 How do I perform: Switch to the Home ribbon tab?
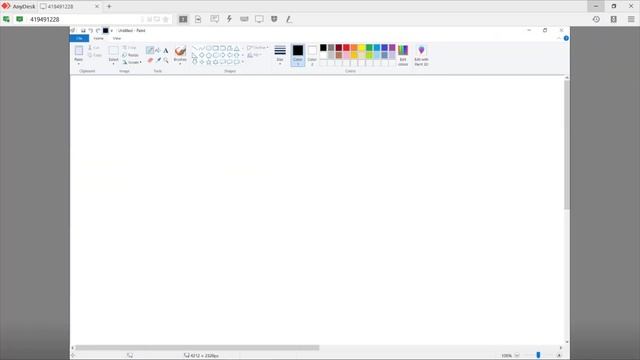click(x=98, y=38)
